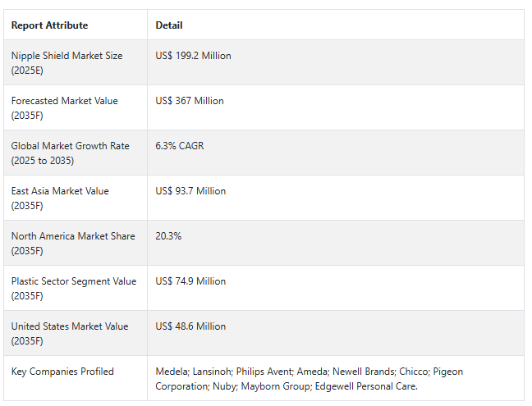Click the United States Market Value cell
The height and width of the screenshot is (406, 532).
point(69,333)
